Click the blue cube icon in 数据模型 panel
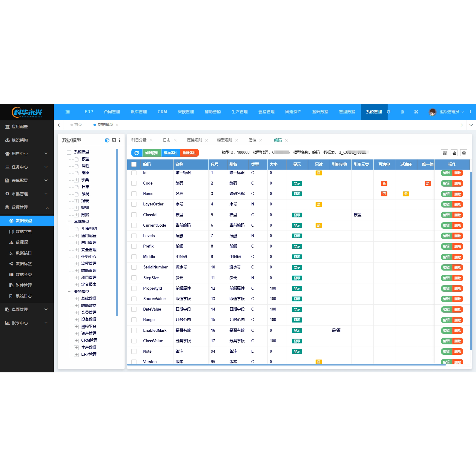476x476 pixels. (x=107, y=140)
